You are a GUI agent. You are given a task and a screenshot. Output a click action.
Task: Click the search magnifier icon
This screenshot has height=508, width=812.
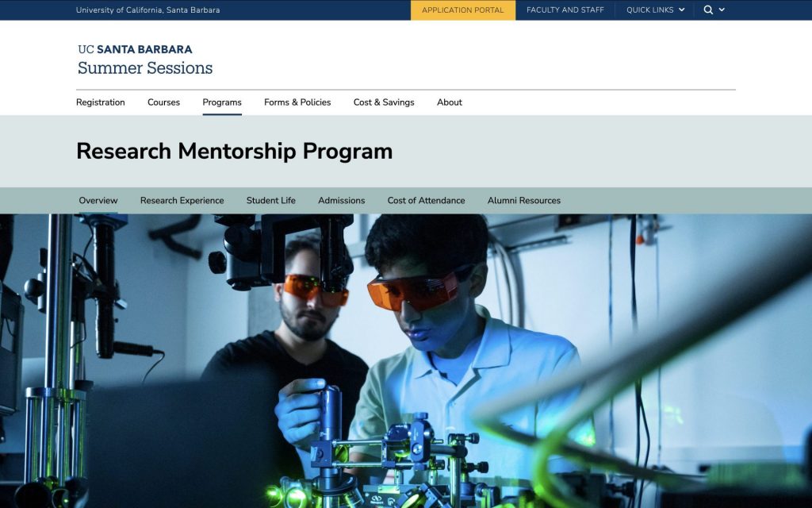coord(708,10)
